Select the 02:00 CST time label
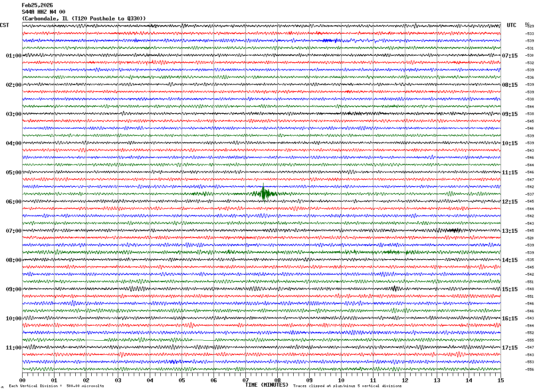Screen dimensions: 536x392 click(x=14, y=85)
